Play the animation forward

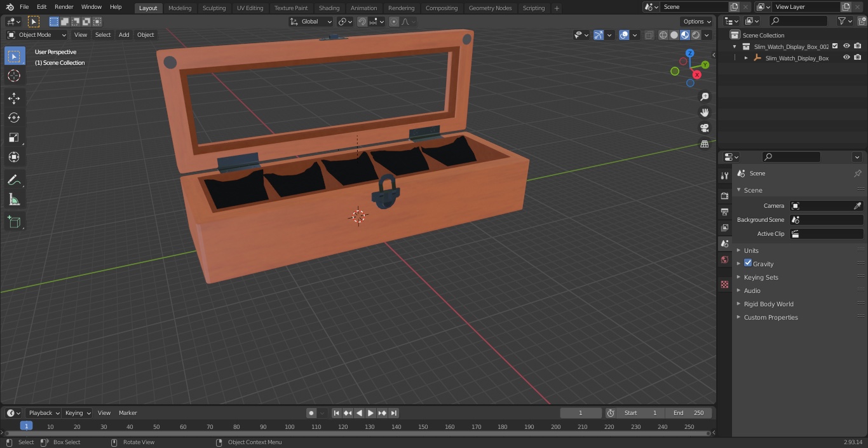point(370,413)
